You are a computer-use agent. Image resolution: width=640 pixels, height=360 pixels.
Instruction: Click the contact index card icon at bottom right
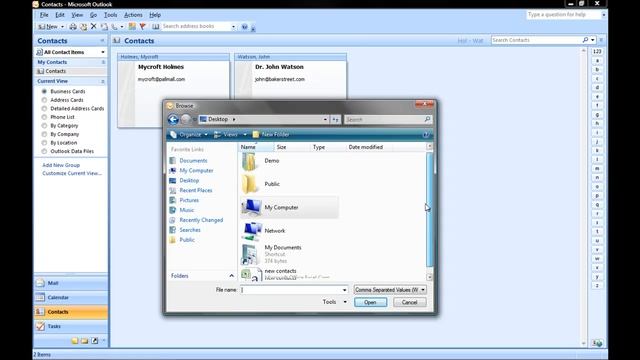(x=597, y=343)
